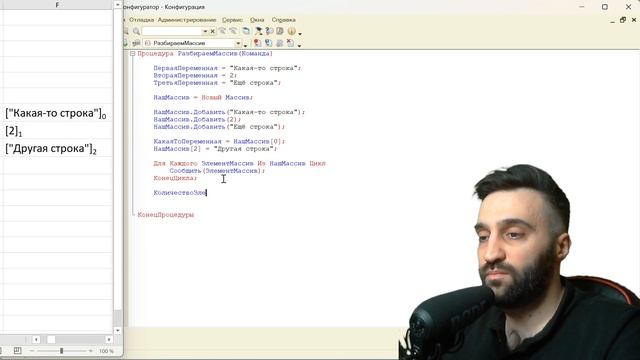Open the Справка menu
This screenshot has height=360, width=640.
tap(284, 20)
